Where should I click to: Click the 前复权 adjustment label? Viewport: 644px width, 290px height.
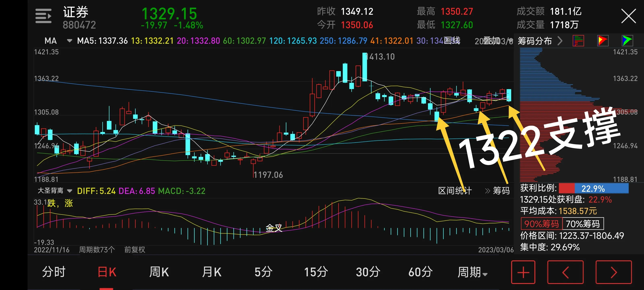click(x=135, y=250)
